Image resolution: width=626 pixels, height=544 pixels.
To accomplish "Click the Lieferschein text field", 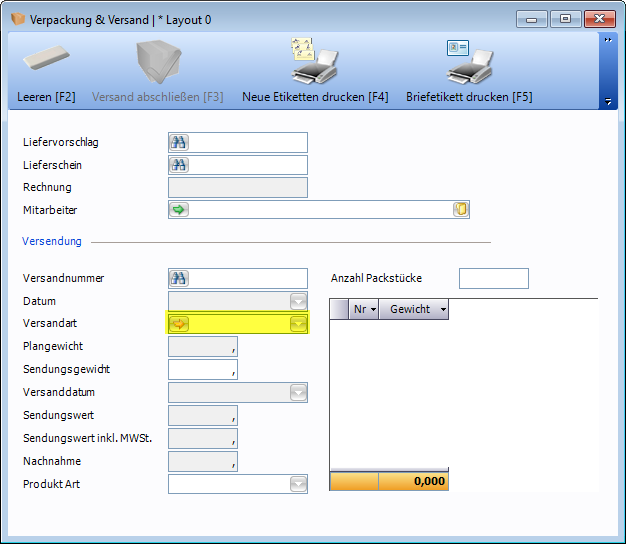I will 248,165.
